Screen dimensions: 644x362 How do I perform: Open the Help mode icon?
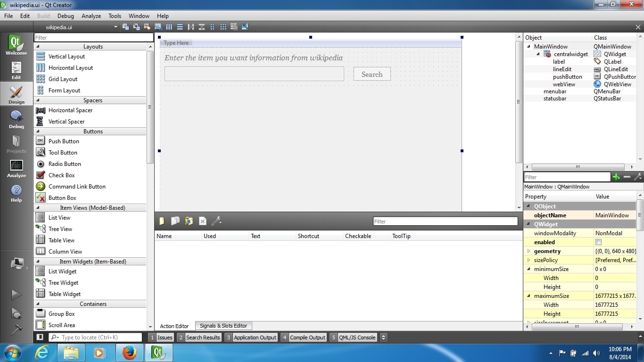coord(16,193)
